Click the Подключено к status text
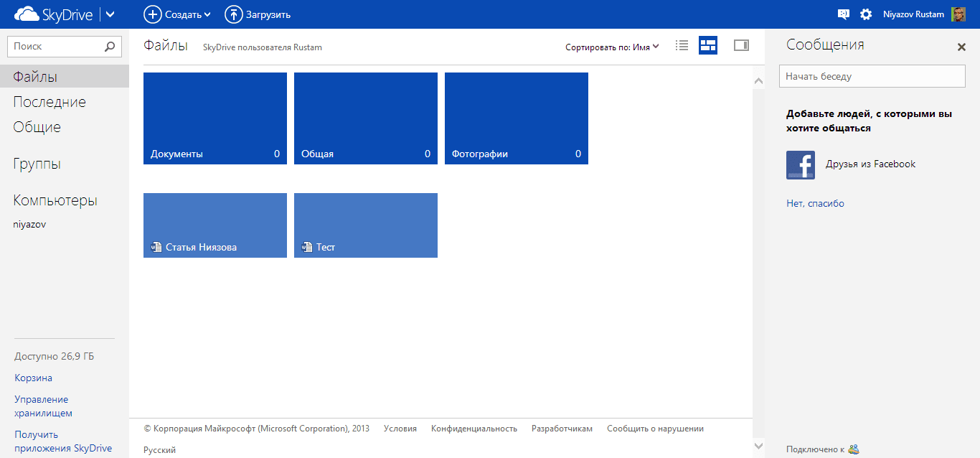Screen dimensions: 980x458 [815, 450]
